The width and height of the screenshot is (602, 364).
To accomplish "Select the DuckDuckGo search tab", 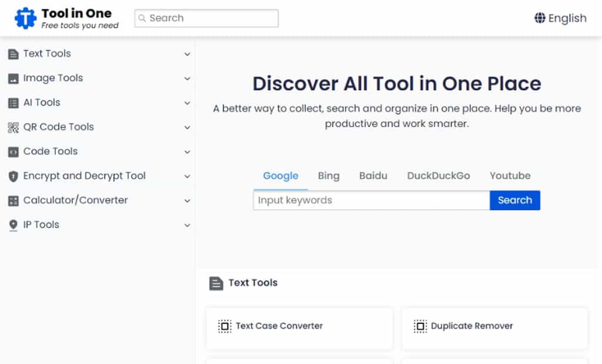I will pyautogui.click(x=439, y=176).
